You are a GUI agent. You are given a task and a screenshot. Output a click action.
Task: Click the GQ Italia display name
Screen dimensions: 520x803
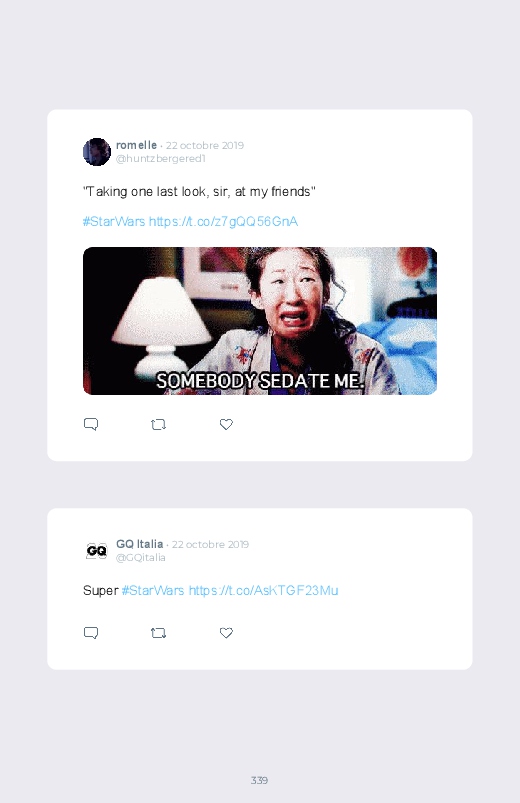pos(139,544)
